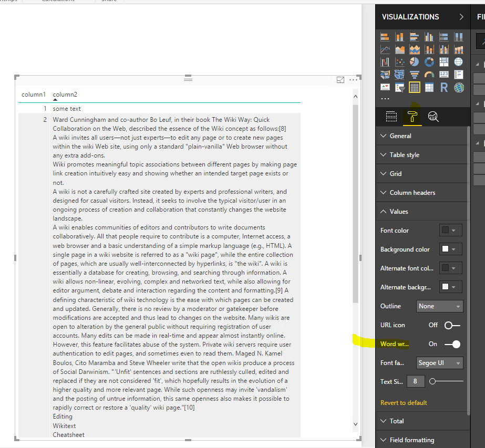This screenshot has width=485, height=448.
Task: Open focus mode for the table visual
Action: (x=340, y=80)
